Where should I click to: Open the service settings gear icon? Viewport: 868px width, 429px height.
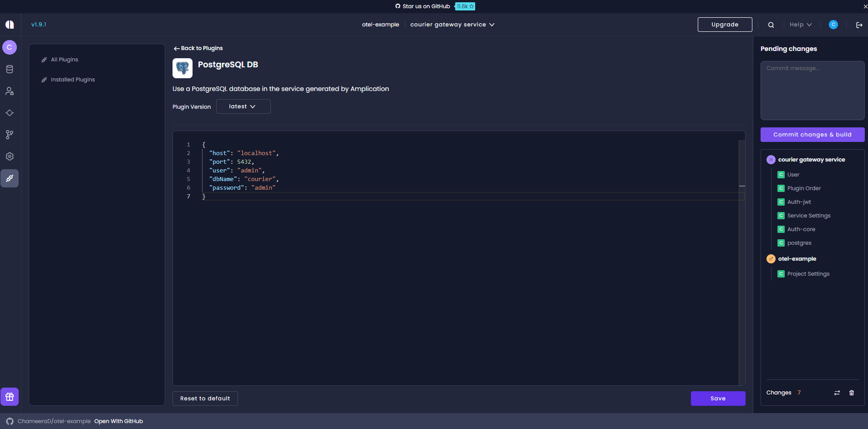[10, 156]
